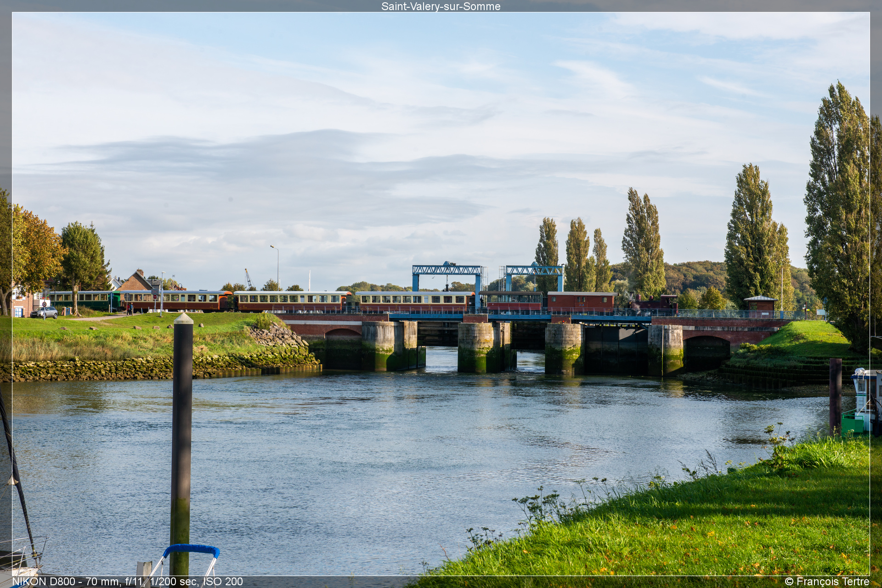The image size is (882, 588).
Task: Click the displayed photo of the train bridge
Action: coord(441,294)
